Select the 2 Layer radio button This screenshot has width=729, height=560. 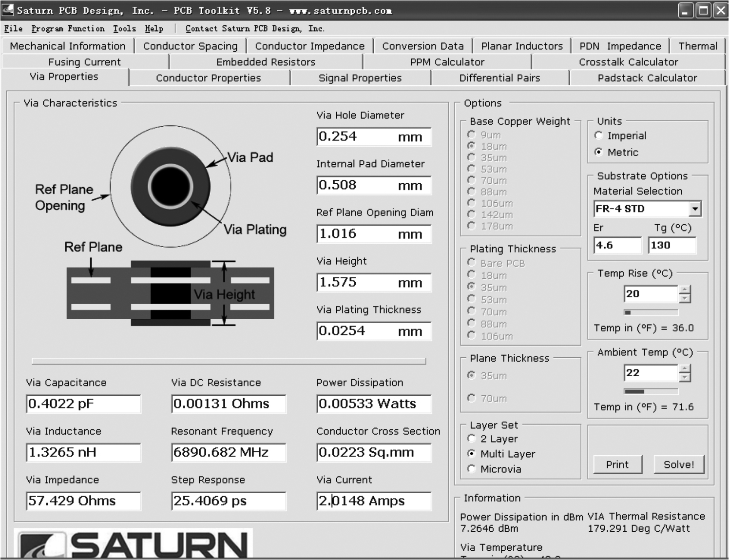click(x=471, y=439)
